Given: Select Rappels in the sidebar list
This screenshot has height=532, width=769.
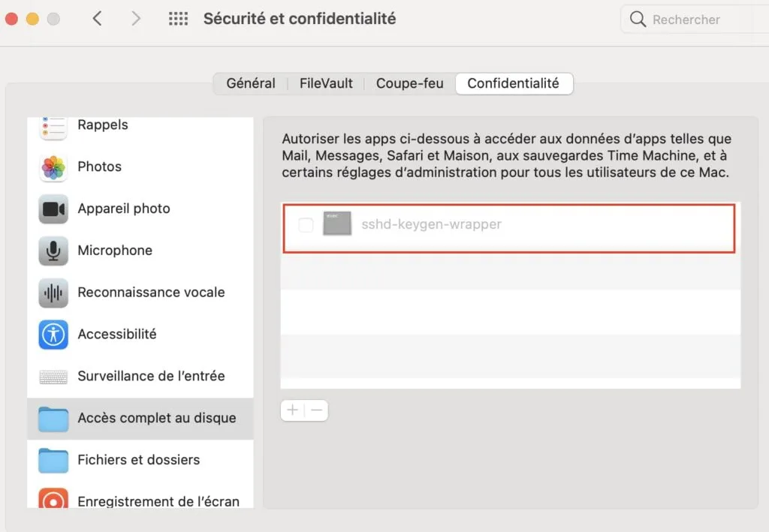Looking at the screenshot, I should (103, 125).
